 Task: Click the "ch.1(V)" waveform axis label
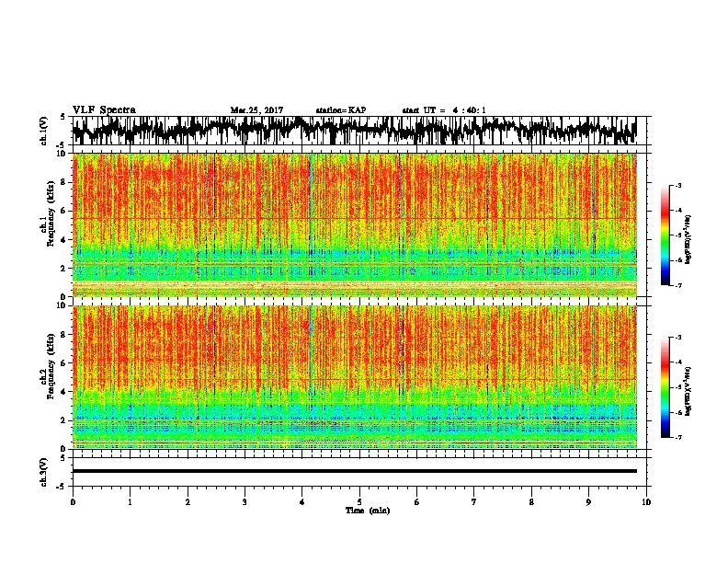pyautogui.click(x=44, y=131)
